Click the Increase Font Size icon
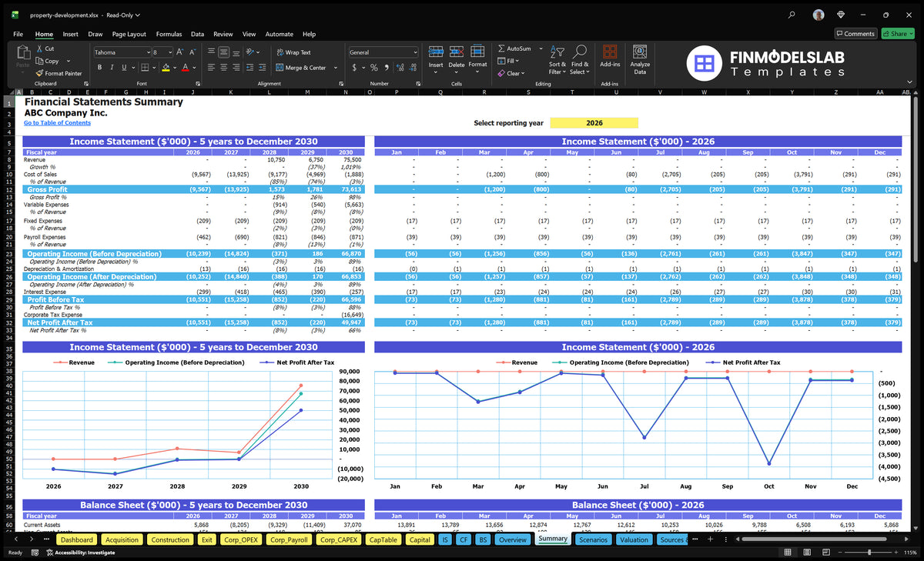 pos(180,52)
